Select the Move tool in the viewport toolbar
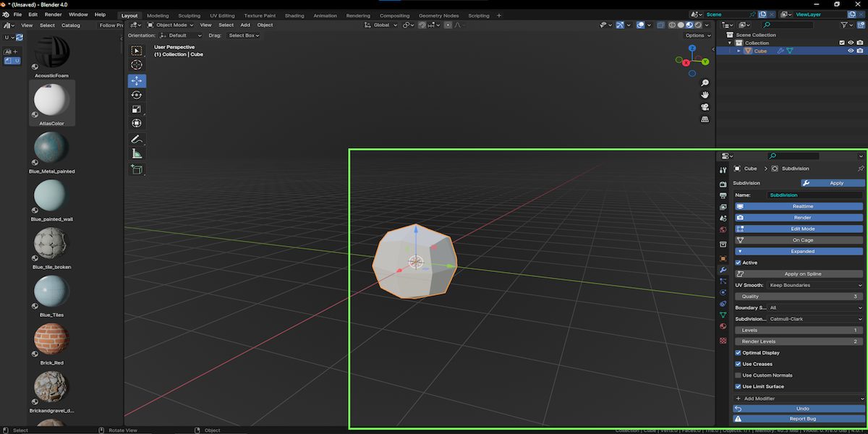Screen dimensions: 868x434 tap(137, 81)
